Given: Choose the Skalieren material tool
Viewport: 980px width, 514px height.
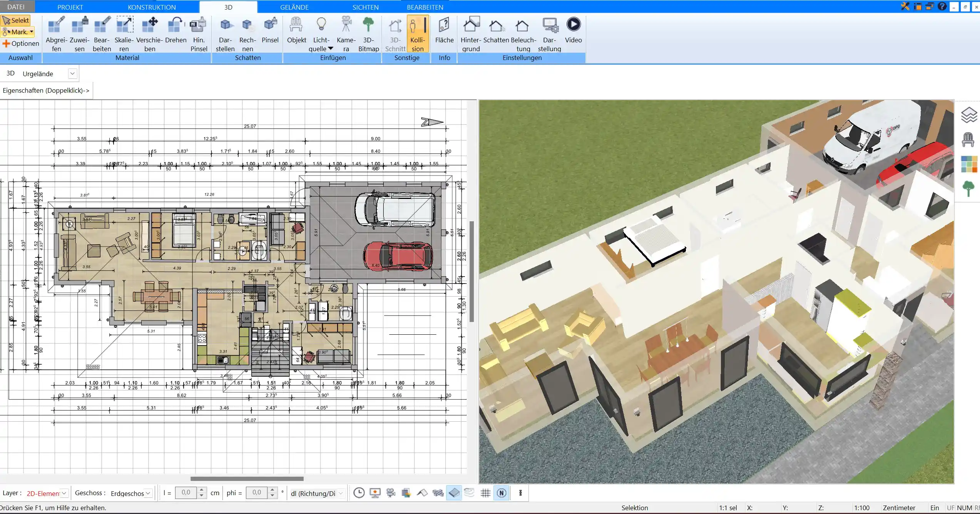Looking at the screenshot, I should 124,34.
